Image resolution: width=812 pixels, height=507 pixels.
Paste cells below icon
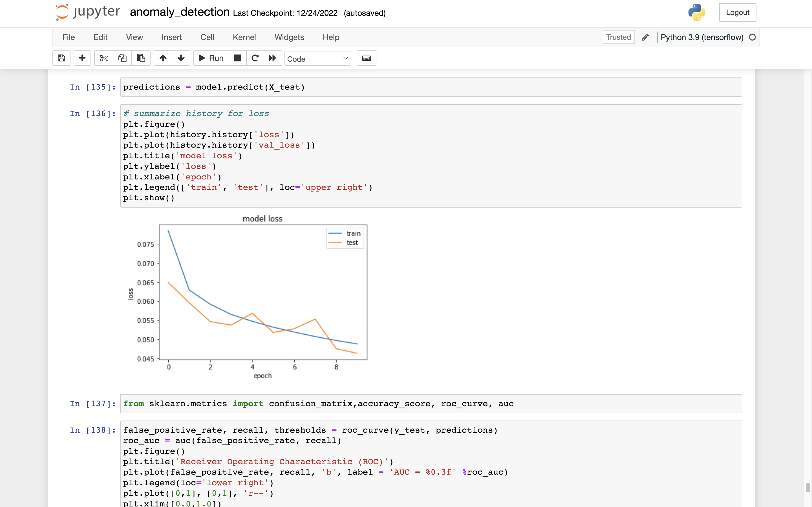click(x=141, y=58)
